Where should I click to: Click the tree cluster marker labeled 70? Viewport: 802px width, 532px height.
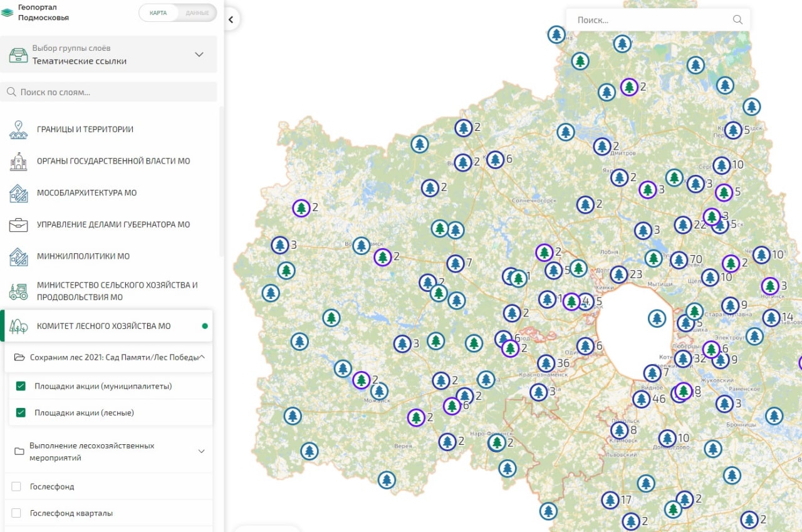click(679, 259)
